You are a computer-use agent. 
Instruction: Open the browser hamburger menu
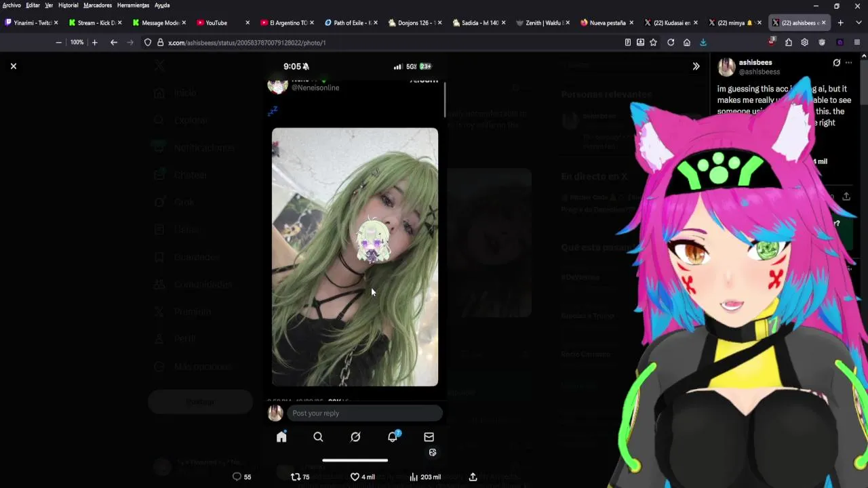[x=857, y=42]
